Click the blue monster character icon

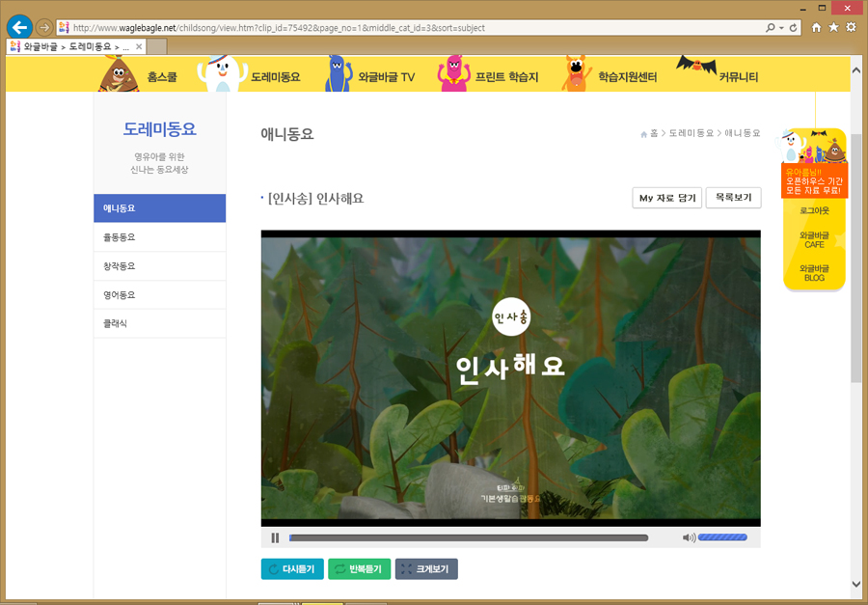339,73
